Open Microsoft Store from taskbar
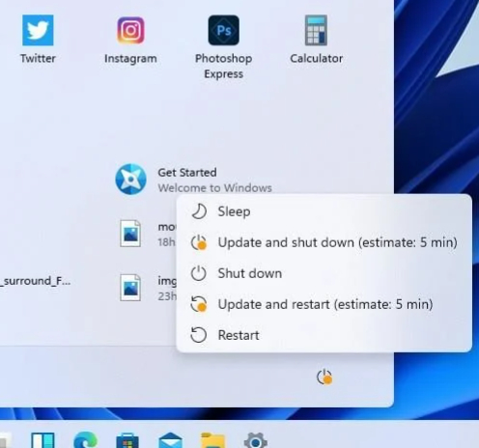The image size is (479, 448). tap(127, 440)
